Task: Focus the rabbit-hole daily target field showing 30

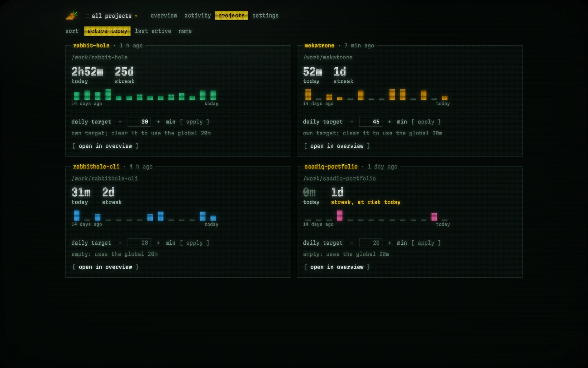Action: point(139,122)
